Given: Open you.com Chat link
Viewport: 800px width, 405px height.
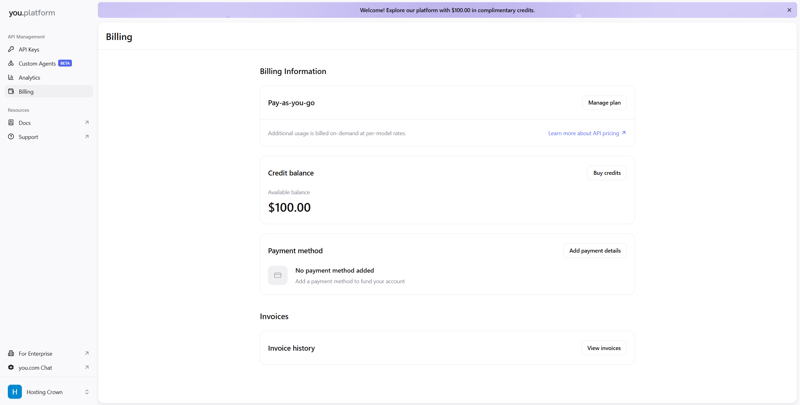Looking at the screenshot, I should [x=49, y=367].
